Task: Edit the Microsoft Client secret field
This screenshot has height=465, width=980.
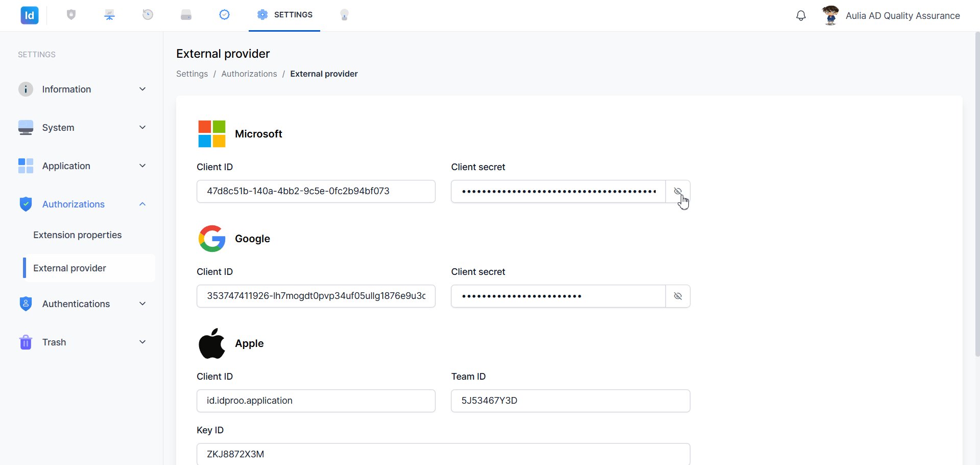Action: pos(558,192)
